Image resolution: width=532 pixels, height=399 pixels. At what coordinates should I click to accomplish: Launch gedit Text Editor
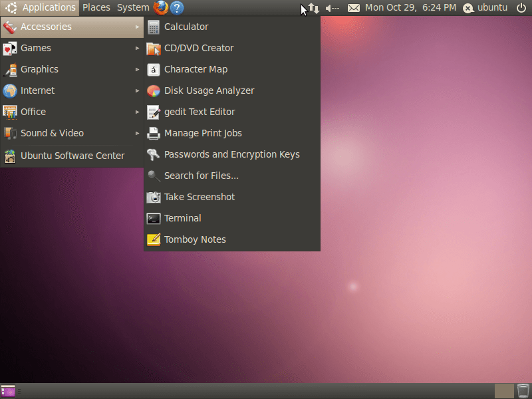click(x=232, y=112)
